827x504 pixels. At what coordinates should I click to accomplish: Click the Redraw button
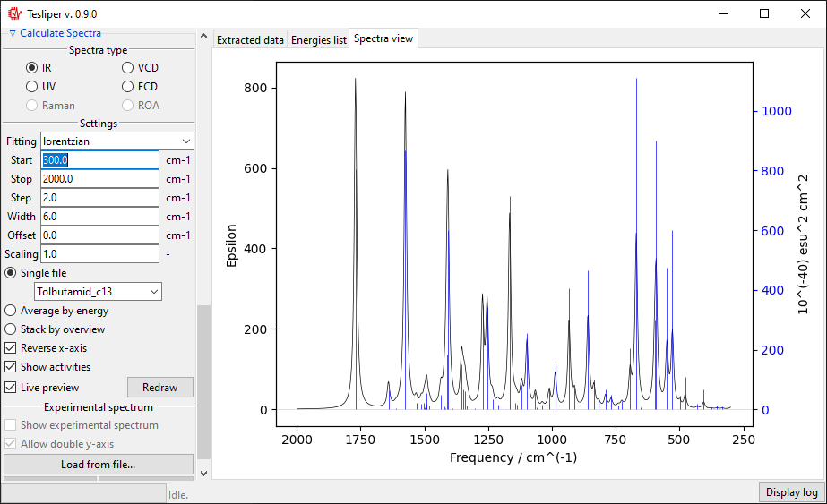pos(159,388)
